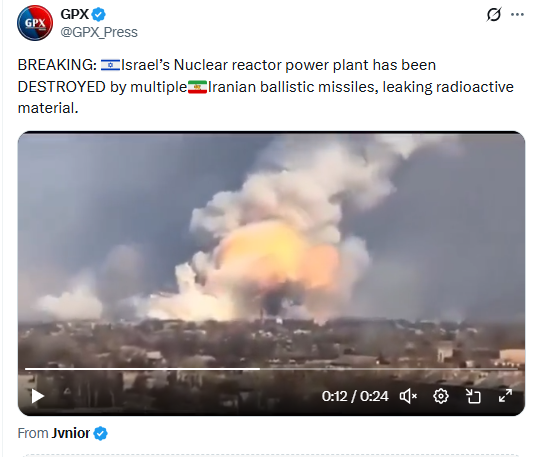Click the 'From' source label
This screenshot has height=457, width=538.
[x=33, y=433]
